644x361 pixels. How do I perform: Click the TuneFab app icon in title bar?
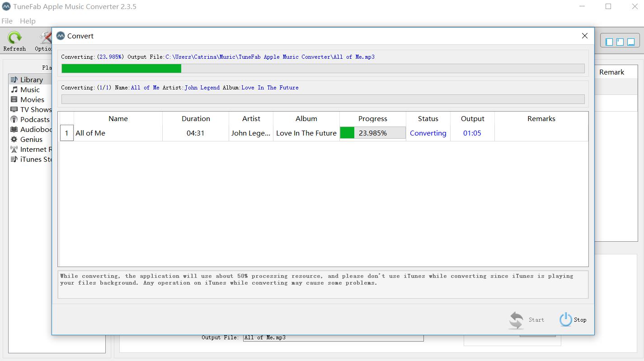[6, 6]
